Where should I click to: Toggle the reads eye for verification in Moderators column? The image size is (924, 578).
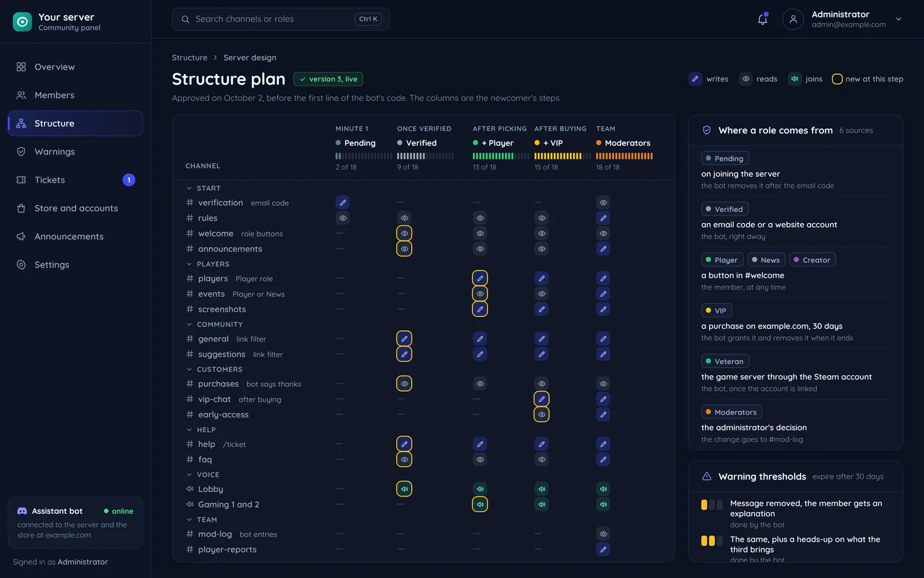point(603,202)
